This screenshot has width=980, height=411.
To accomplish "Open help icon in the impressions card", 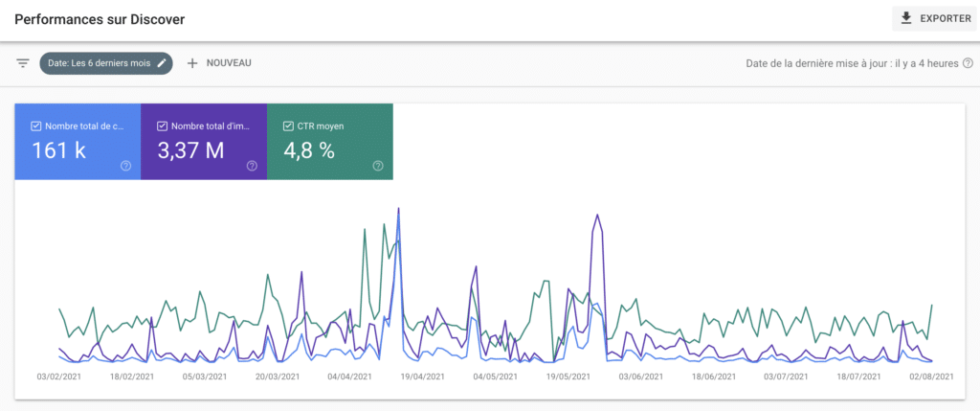I will (x=252, y=166).
